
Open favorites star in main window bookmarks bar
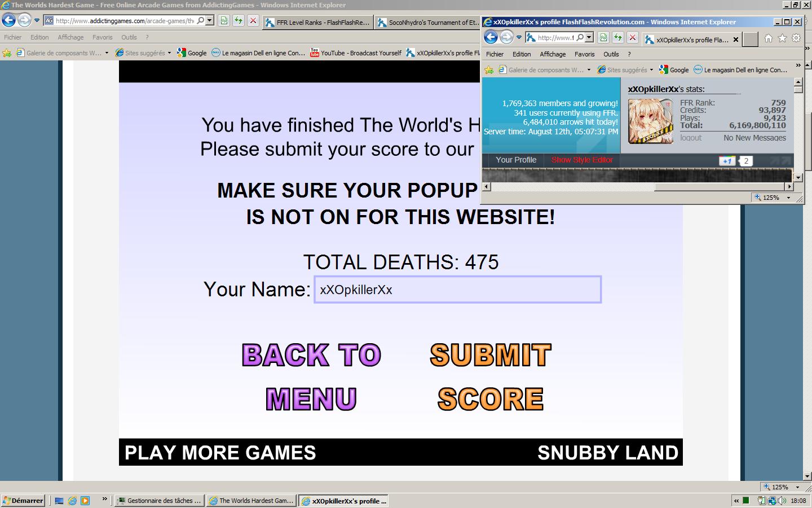[7, 53]
